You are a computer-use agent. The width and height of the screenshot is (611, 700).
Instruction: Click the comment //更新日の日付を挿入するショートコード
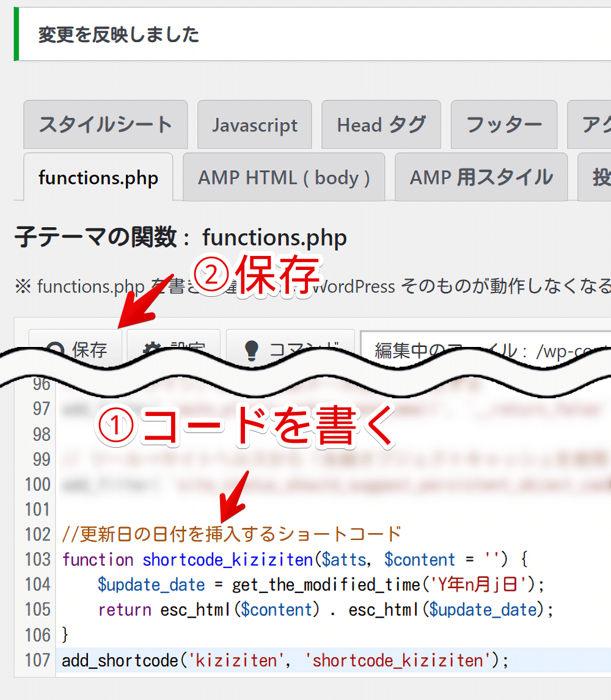232,534
